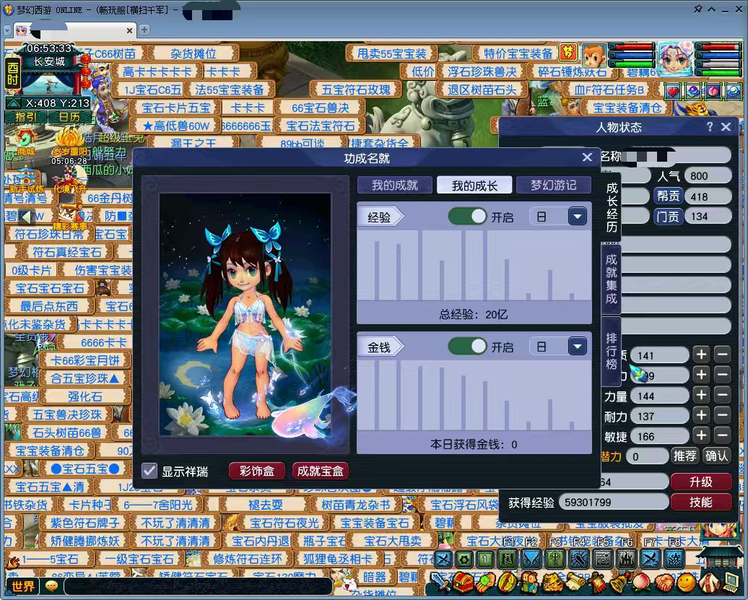Click the 帮贡 button
The image size is (748, 600).
click(668, 196)
